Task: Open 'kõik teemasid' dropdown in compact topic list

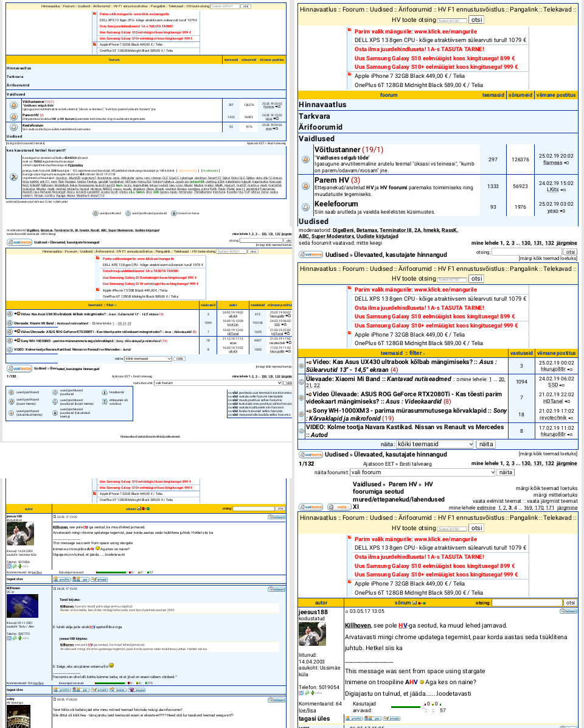Action: point(148,359)
